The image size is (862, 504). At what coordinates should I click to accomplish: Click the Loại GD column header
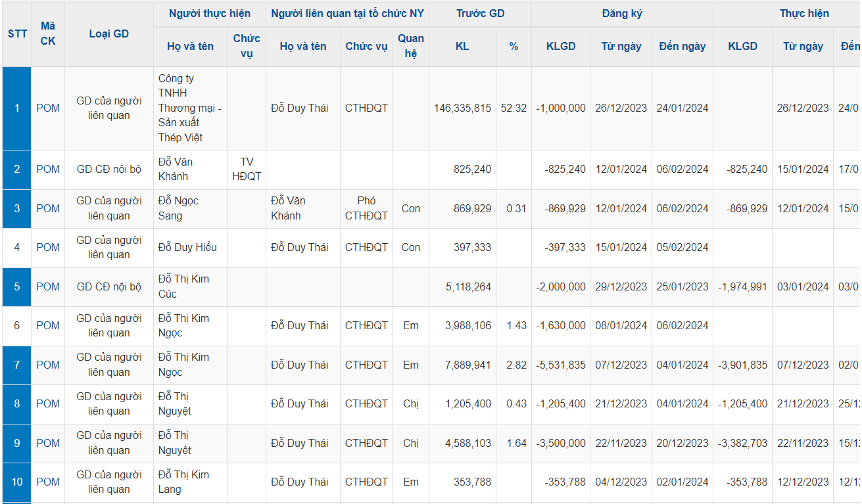[109, 34]
